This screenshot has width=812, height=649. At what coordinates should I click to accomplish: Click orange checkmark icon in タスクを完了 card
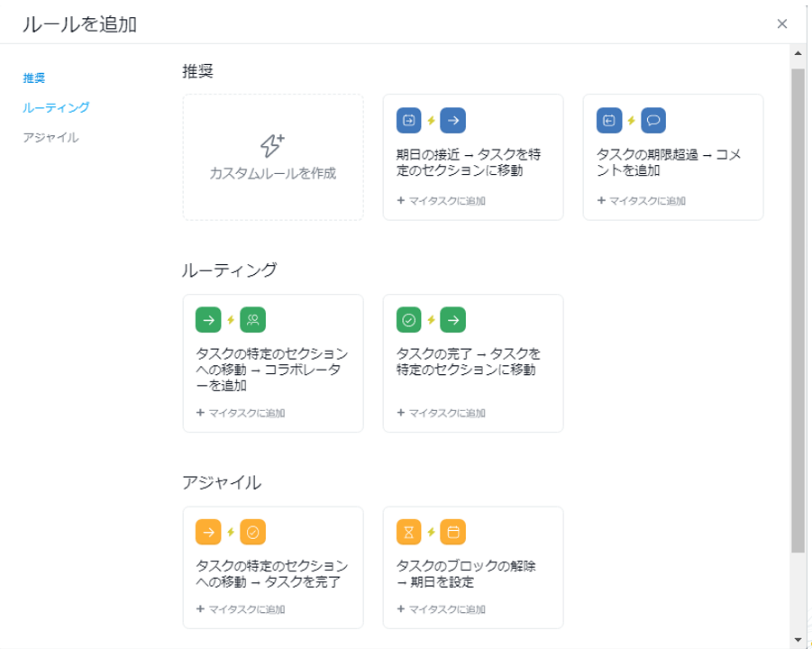(252, 532)
